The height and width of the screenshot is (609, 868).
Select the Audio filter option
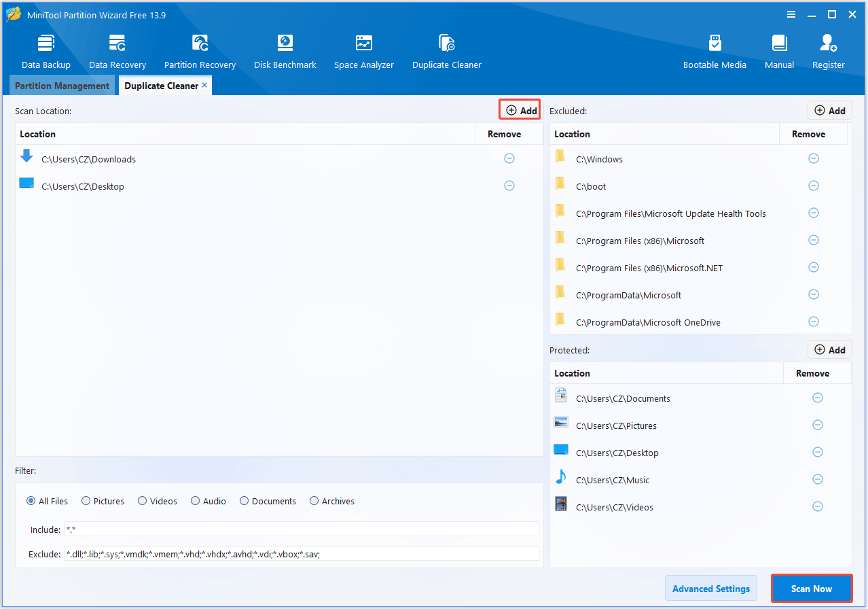point(209,501)
